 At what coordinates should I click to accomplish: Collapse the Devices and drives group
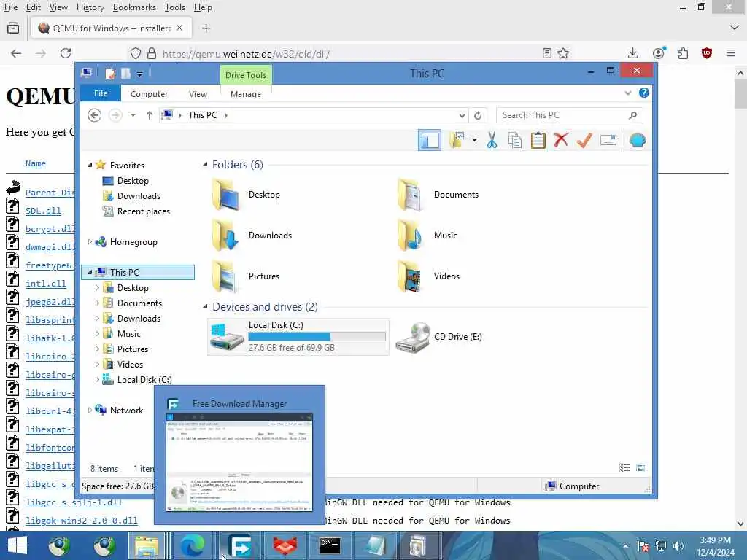point(205,307)
